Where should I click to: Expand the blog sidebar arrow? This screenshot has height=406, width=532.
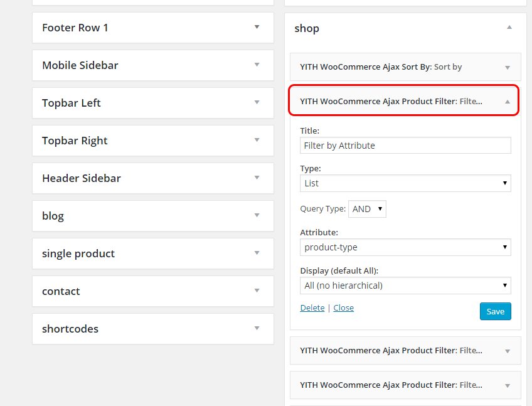(257, 216)
